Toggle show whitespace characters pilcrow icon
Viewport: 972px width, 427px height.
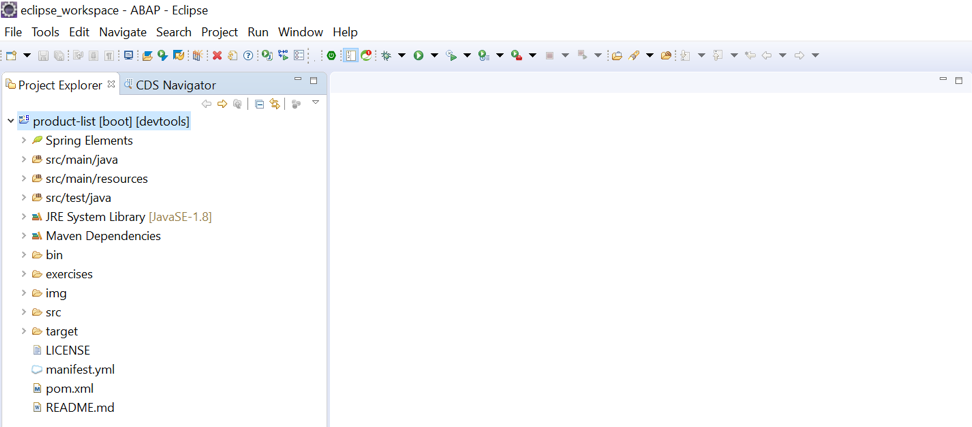tap(108, 55)
